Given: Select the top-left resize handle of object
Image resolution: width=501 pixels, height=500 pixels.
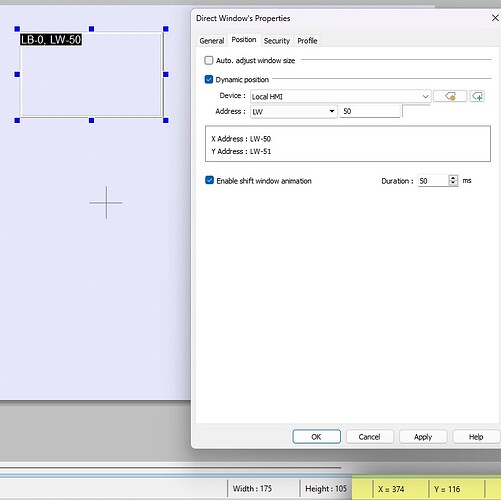Looking at the screenshot, I should [x=17, y=29].
